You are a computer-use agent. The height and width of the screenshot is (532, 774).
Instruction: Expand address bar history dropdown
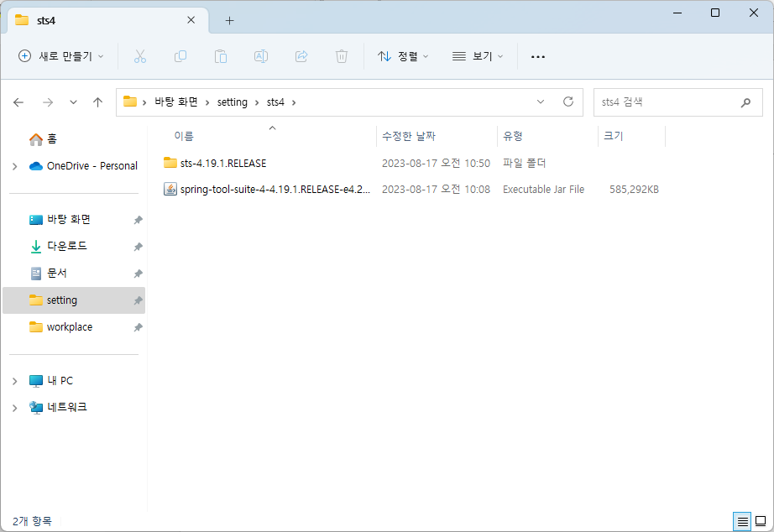pyautogui.click(x=541, y=102)
